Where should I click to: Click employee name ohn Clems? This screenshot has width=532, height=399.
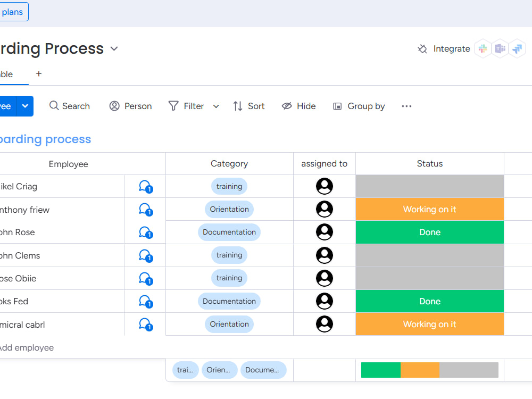[20, 255]
